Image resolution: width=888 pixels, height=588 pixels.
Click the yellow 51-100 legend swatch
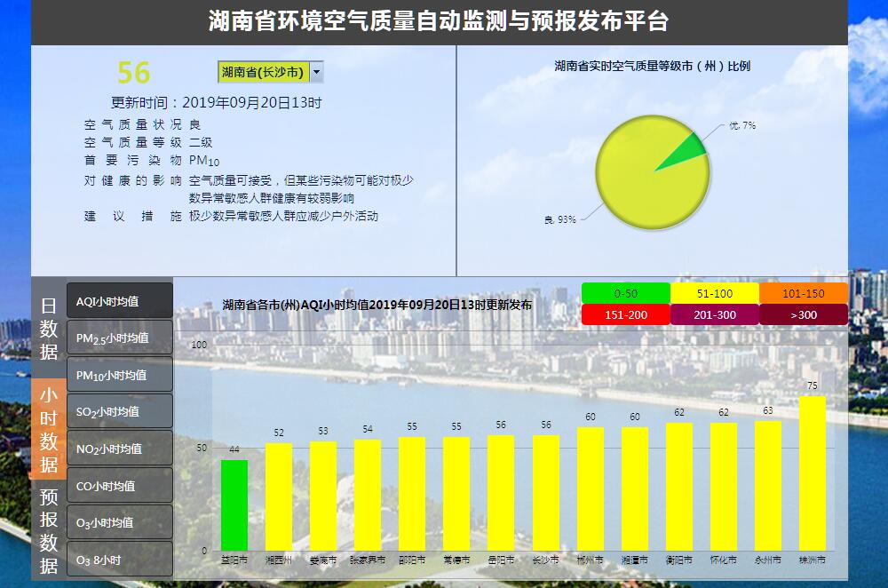714,293
